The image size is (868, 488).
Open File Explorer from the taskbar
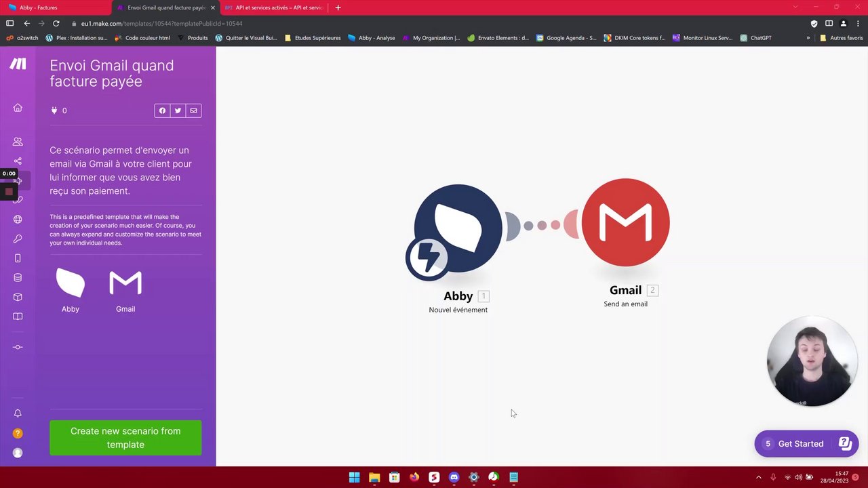(374, 477)
